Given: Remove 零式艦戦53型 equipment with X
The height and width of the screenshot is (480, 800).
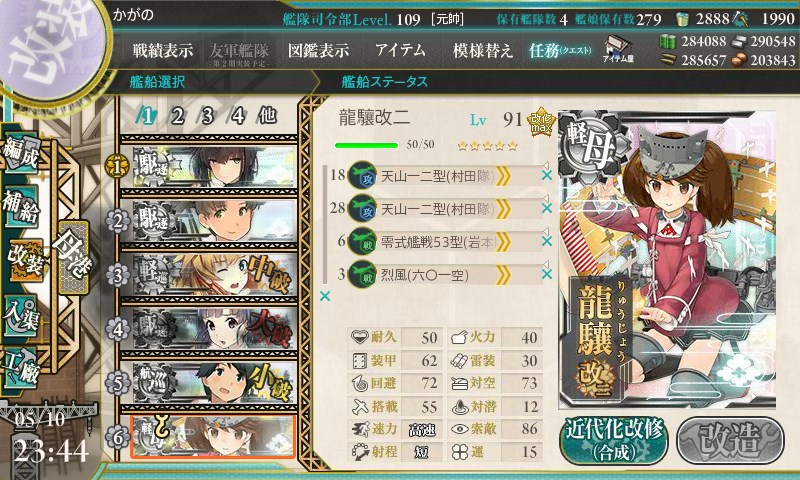Looking at the screenshot, I should [547, 241].
